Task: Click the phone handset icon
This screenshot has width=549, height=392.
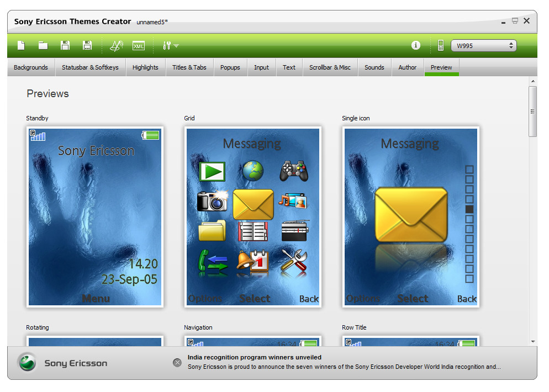Action: click(x=441, y=46)
